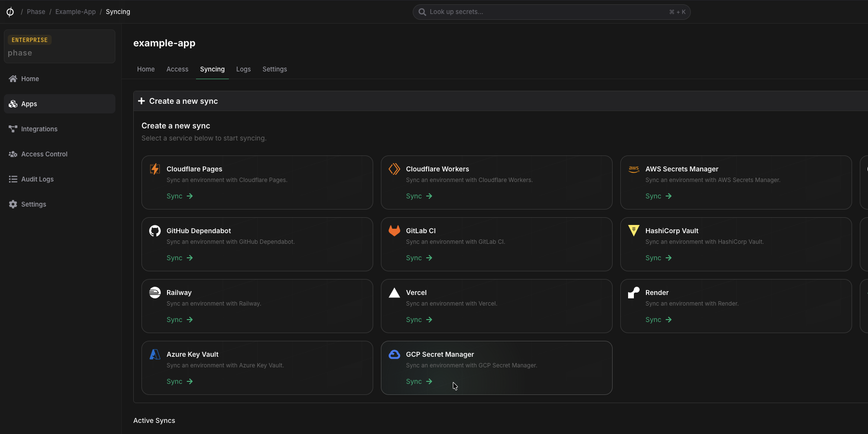Screen dimensions: 868x434
Task: Open the Logs tab
Action: click(243, 69)
